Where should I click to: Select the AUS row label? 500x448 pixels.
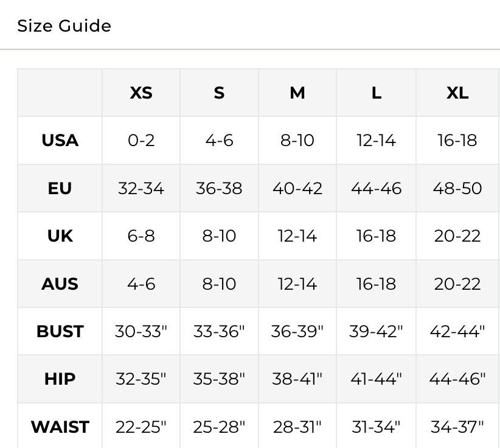pos(60,284)
